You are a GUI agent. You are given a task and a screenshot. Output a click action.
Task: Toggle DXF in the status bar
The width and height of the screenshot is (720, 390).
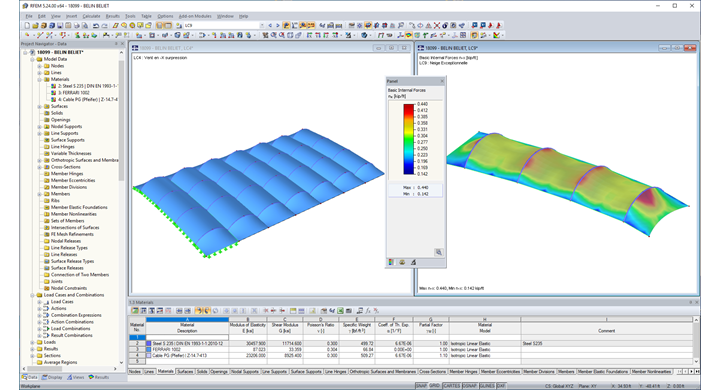pyautogui.click(x=501, y=386)
